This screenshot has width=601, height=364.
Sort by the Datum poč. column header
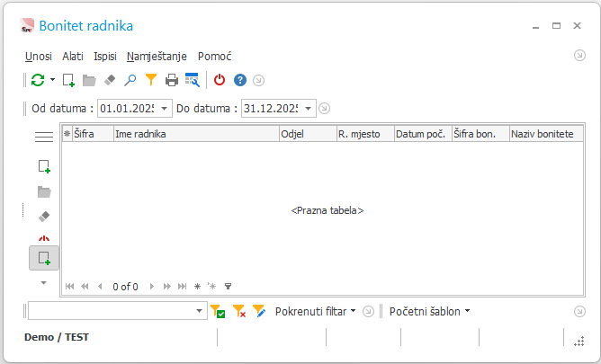pos(423,134)
